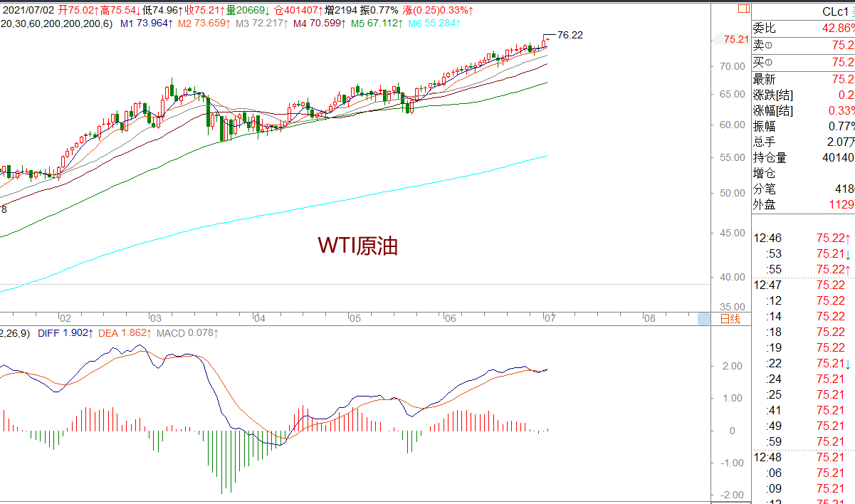Click the 最新 latest price row
855x504 pixels.
click(x=804, y=80)
